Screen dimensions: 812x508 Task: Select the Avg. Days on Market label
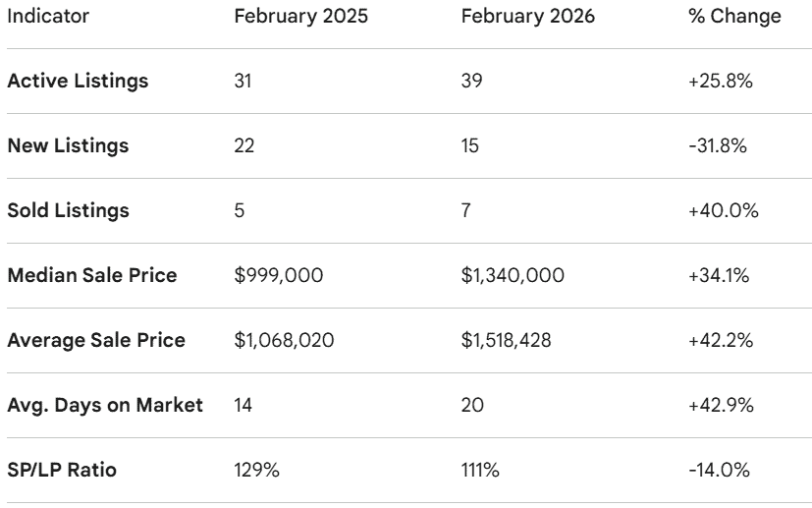pos(105,405)
